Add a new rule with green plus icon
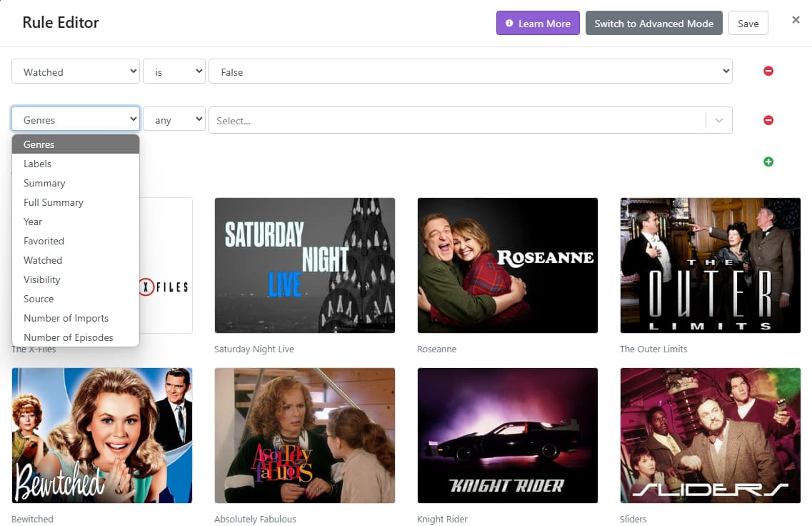Screen dimensions: 812x526 (x=768, y=162)
